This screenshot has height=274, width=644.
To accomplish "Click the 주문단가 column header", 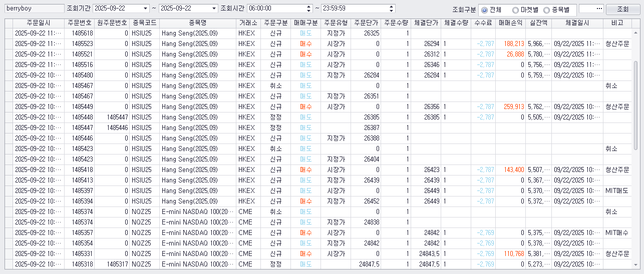I will [x=366, y=23].
